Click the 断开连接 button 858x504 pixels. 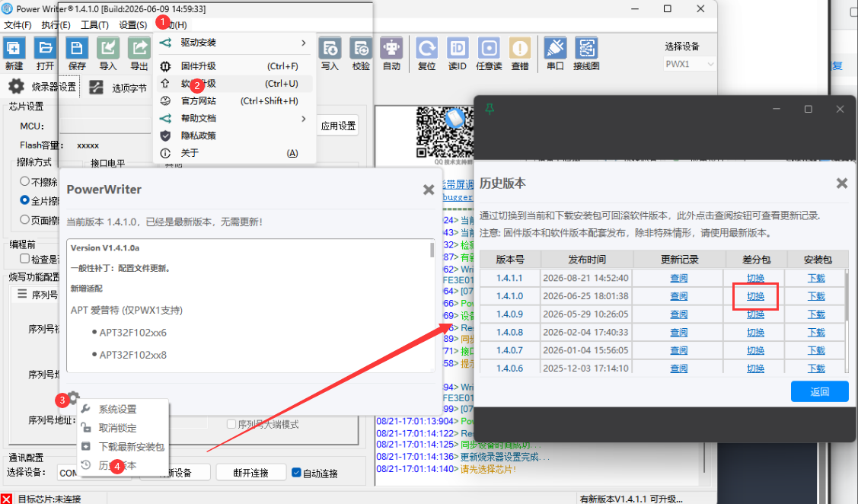coord(250,473)
